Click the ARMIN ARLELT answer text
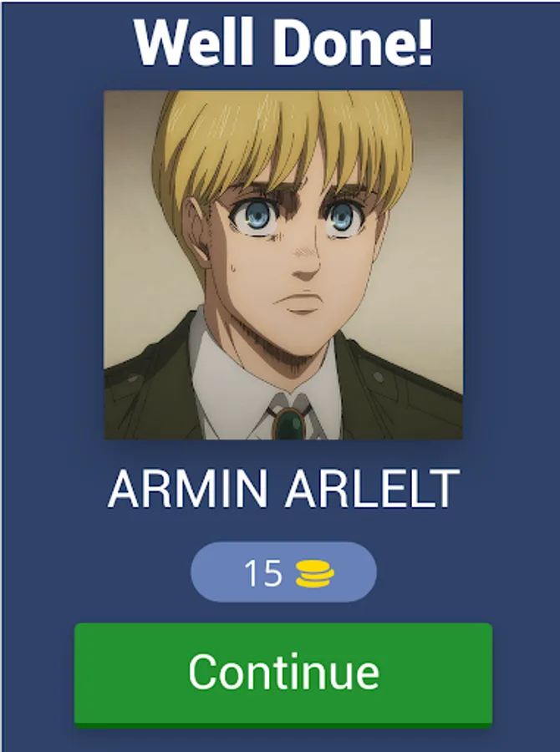The width and height of the screenshot is (560, 752). pos(283,489)
